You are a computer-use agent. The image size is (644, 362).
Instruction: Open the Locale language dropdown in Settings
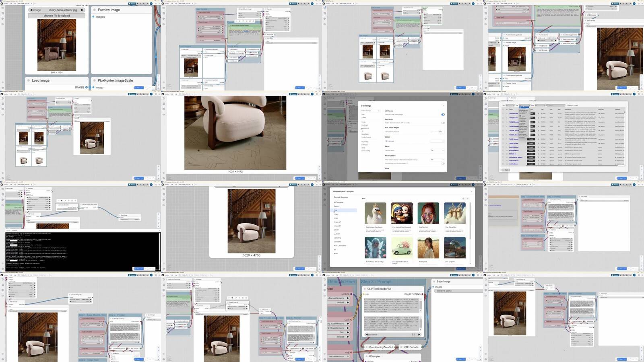point(437,141)
